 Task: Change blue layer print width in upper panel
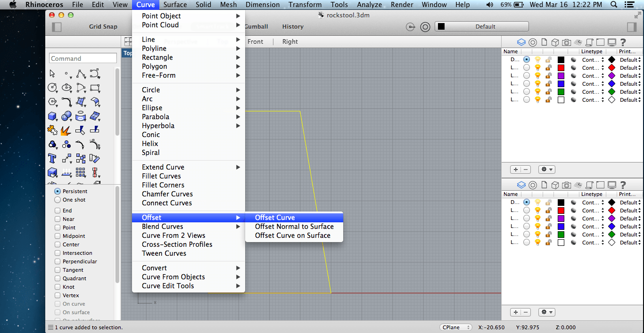pos(630,84)
